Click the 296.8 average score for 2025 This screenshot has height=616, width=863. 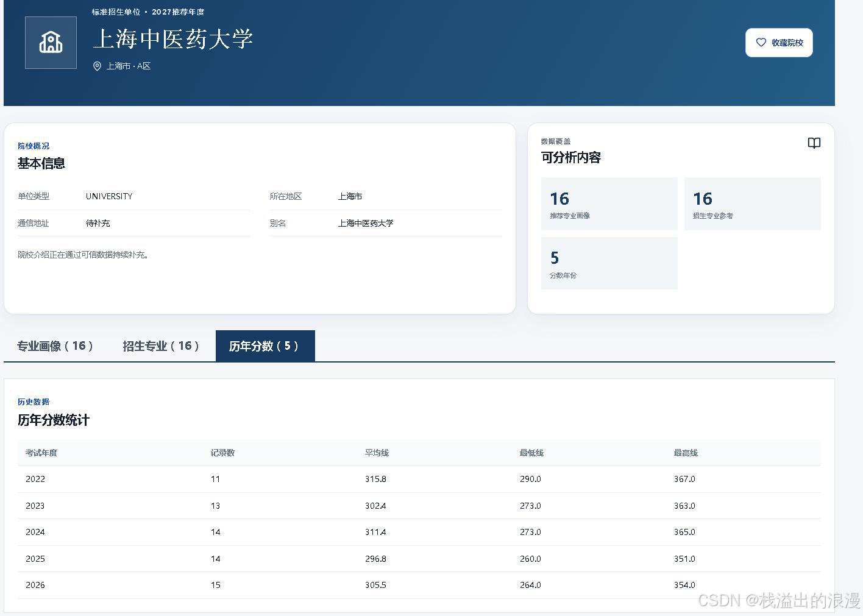375,559
